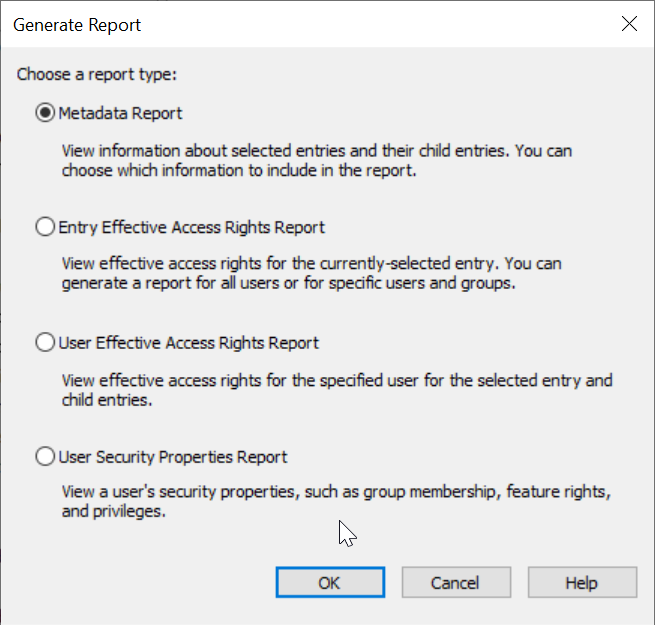This screenshot has height=625, width=655.
Task: Choose Entry Effective Access Rights Report option
Action: [45, 227]
